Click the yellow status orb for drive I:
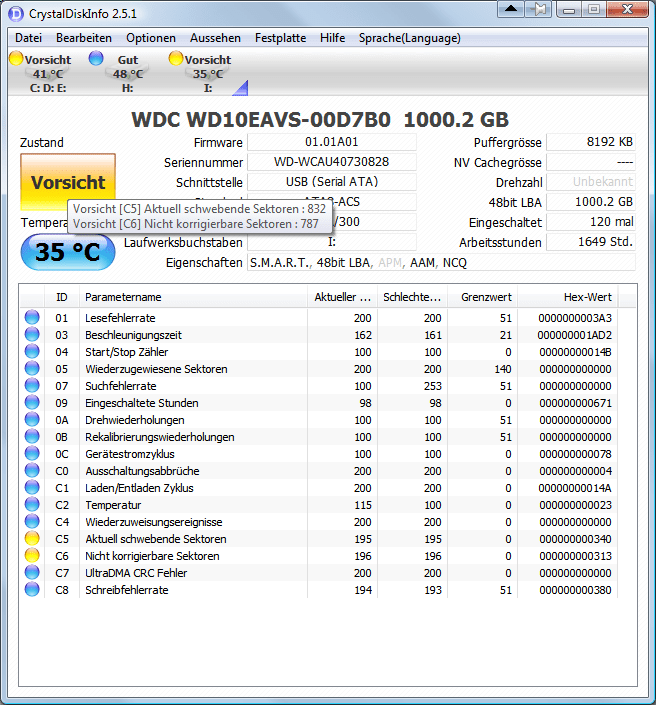Viewport: 656px width, 705px height. 176,58
